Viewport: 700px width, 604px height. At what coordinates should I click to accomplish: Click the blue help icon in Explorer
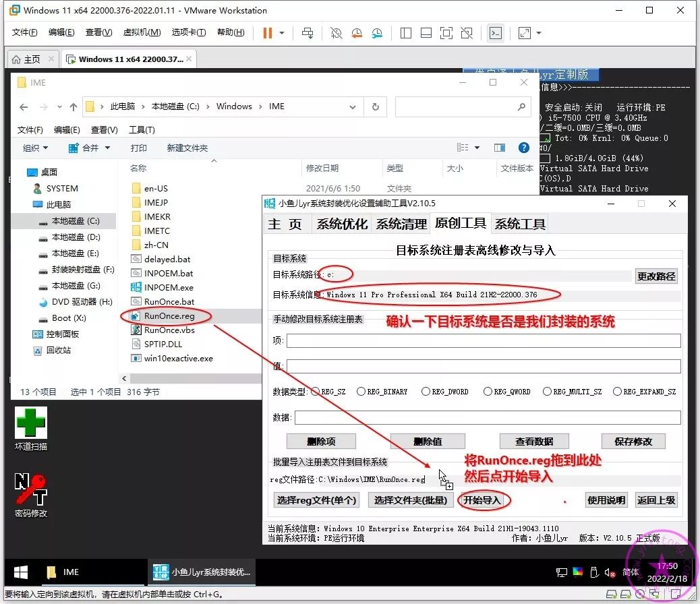523,148
